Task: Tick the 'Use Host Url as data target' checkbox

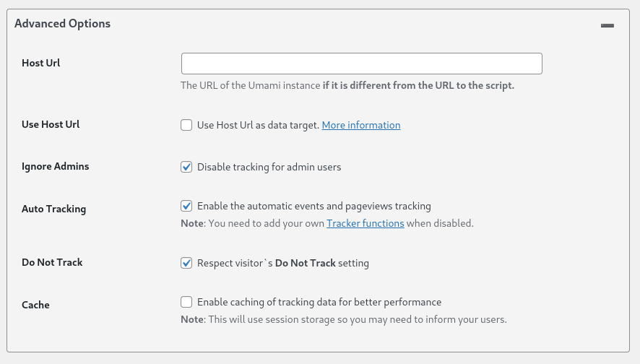Action: (x=186, y=125)
